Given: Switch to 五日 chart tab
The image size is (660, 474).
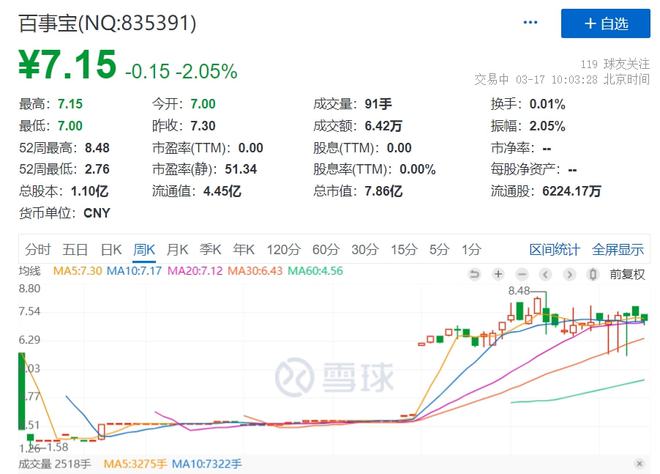Looking at the screenshot, I should (75, 250).
